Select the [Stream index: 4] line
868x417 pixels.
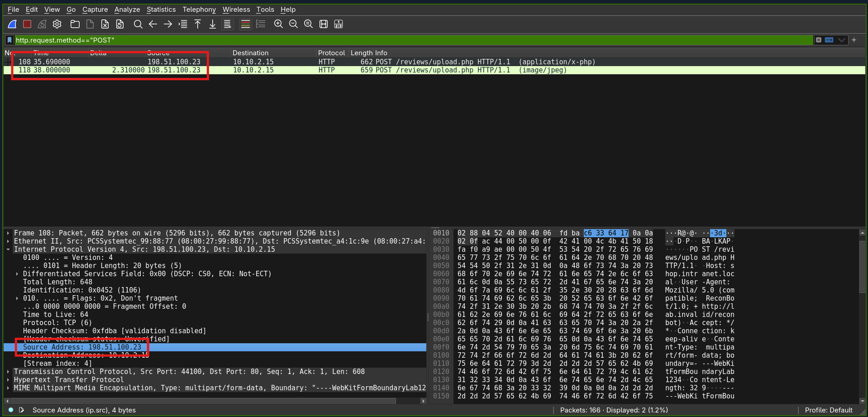[57, 364]
